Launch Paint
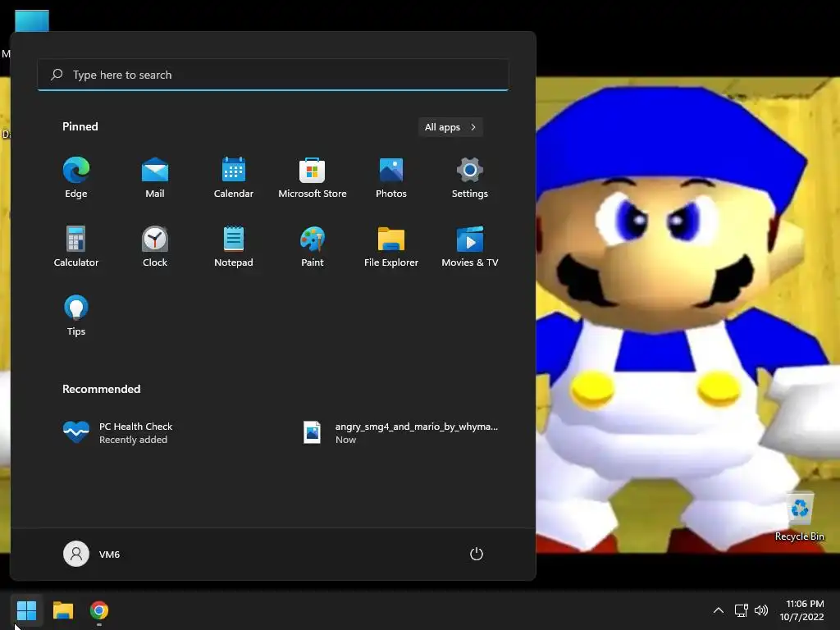This screenshot has height=630, width=840. (x=313, y=247)
